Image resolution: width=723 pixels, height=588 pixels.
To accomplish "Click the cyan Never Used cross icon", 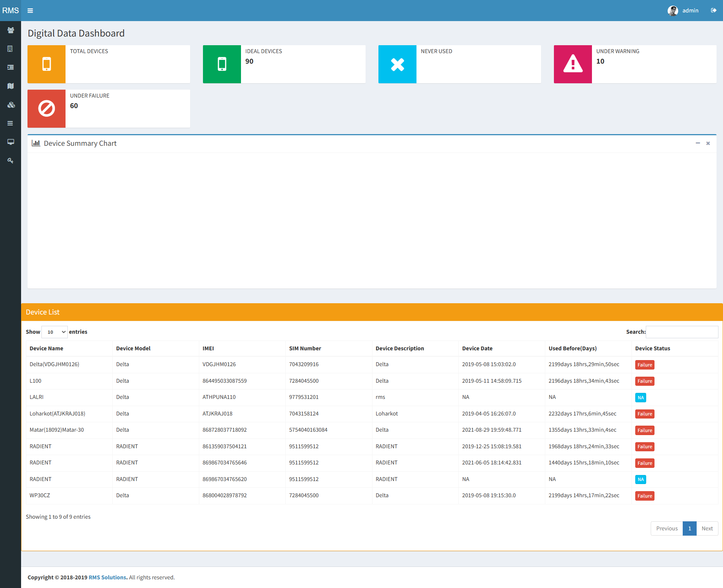I will pos(397,64).
